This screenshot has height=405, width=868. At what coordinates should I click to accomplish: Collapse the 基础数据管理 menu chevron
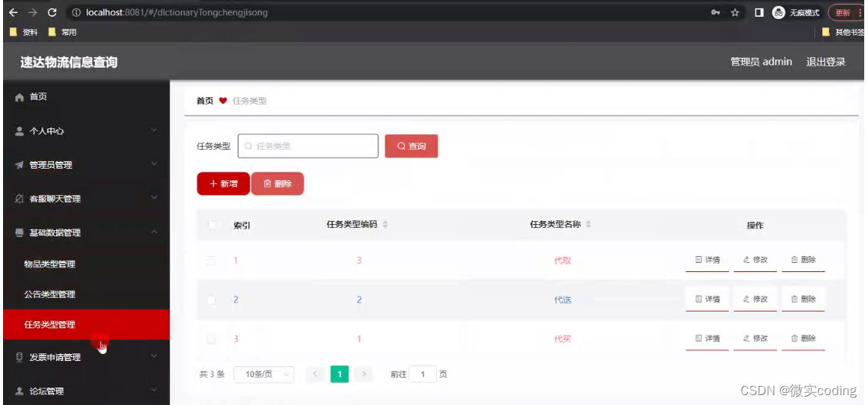[x=154, y=232]
